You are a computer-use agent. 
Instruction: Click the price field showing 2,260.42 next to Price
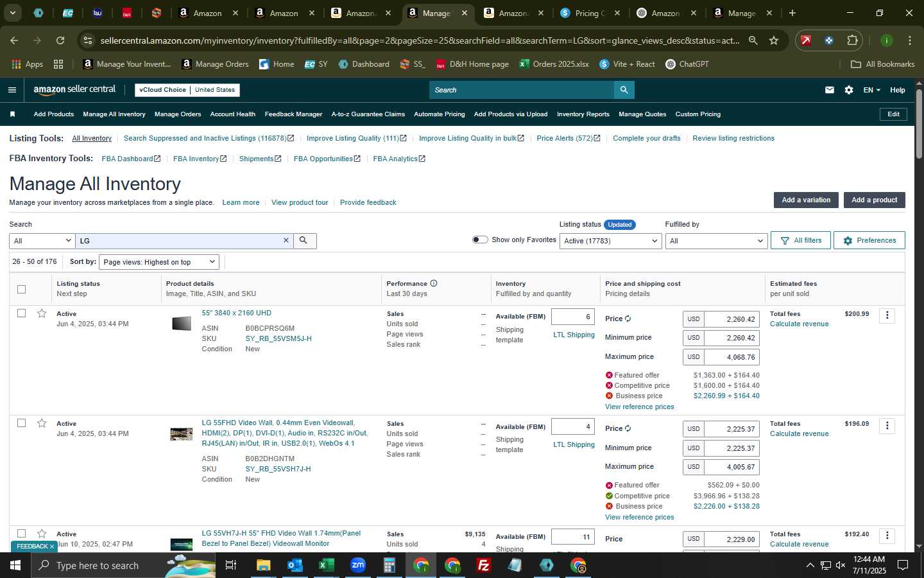click(732, 319)
